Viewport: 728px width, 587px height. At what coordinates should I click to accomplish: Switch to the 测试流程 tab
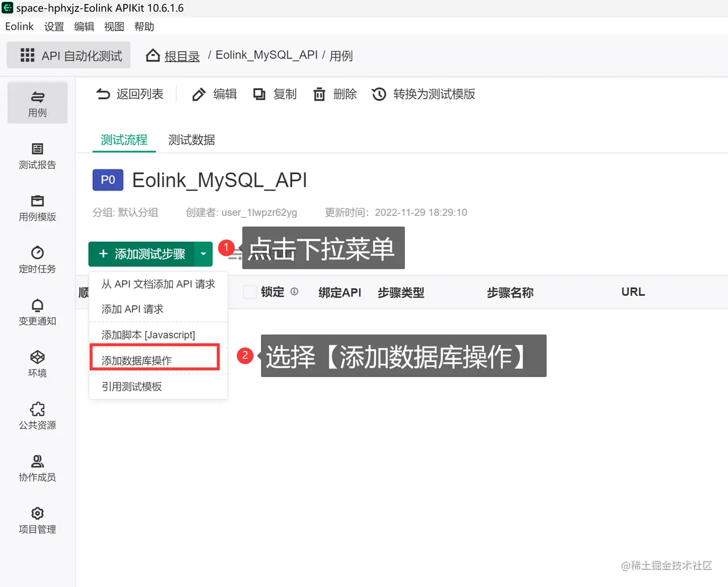point(124,140)
